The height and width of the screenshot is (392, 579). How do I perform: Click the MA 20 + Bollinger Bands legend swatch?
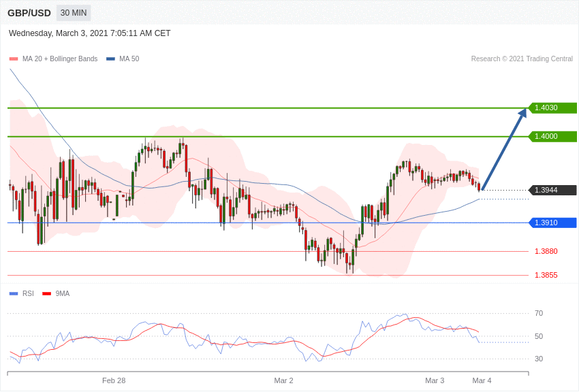click(14, 59)
